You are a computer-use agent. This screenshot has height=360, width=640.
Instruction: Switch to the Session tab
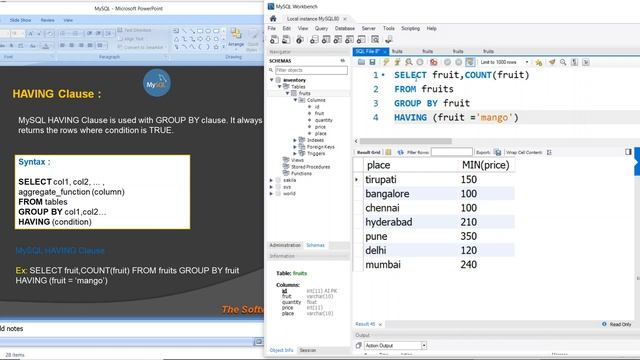(x=308, y=350)
